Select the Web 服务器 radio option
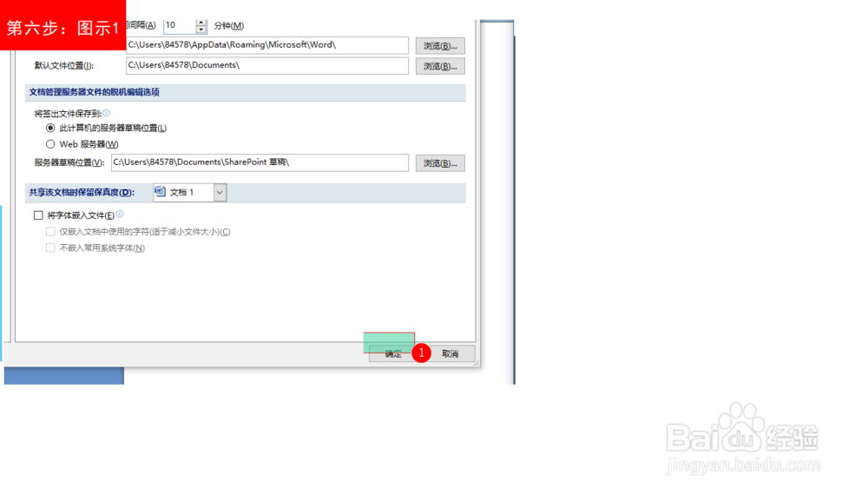Image resolution: width=868 pixels, height=495 pixels. [50, 144]
